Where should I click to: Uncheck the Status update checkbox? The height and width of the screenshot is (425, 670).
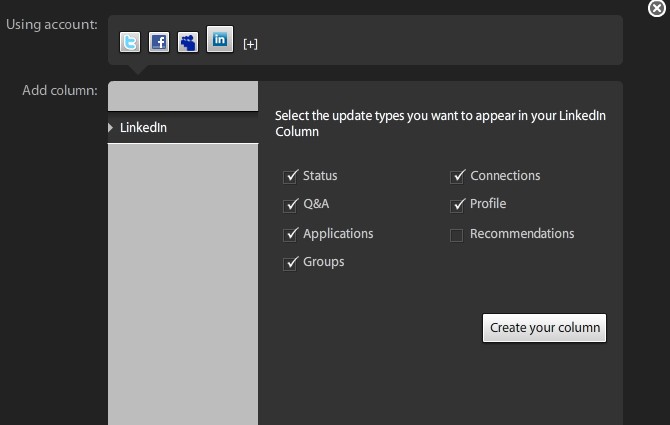(x=291, y=176)
